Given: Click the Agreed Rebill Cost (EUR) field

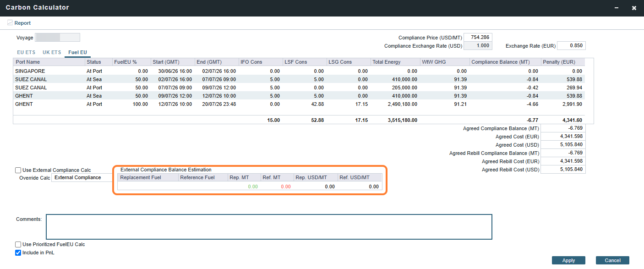Looking at the screenshot, I should point(563,161).
